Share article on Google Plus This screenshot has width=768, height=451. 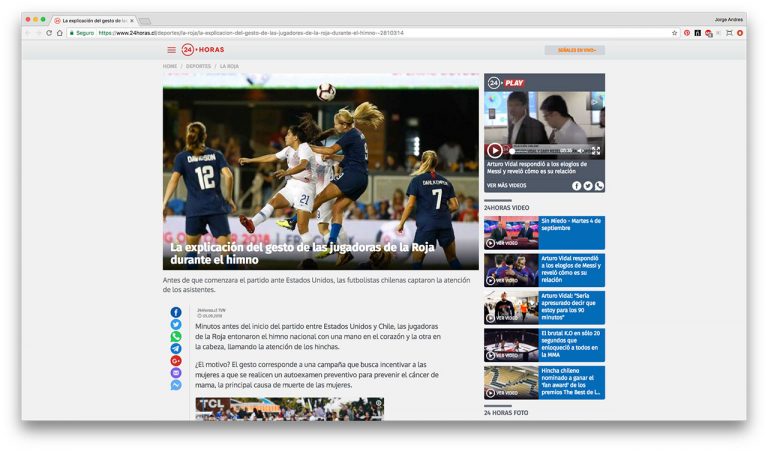(176, 361)
